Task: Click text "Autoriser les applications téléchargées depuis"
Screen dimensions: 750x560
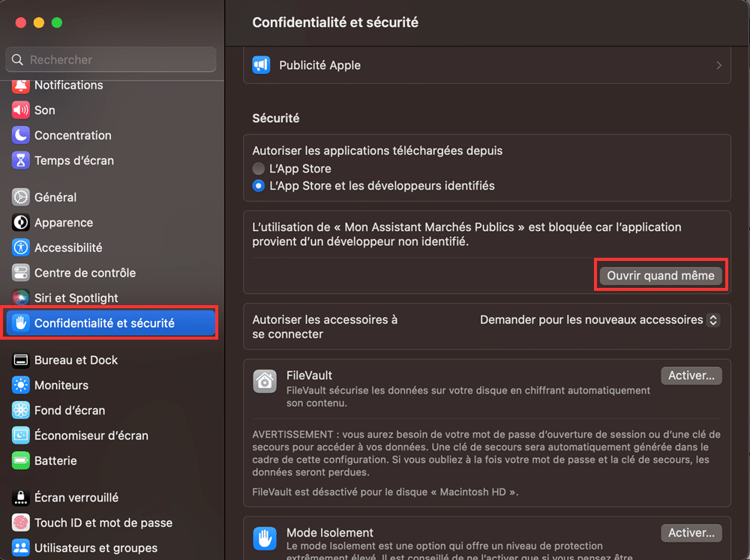Action: 377,151
